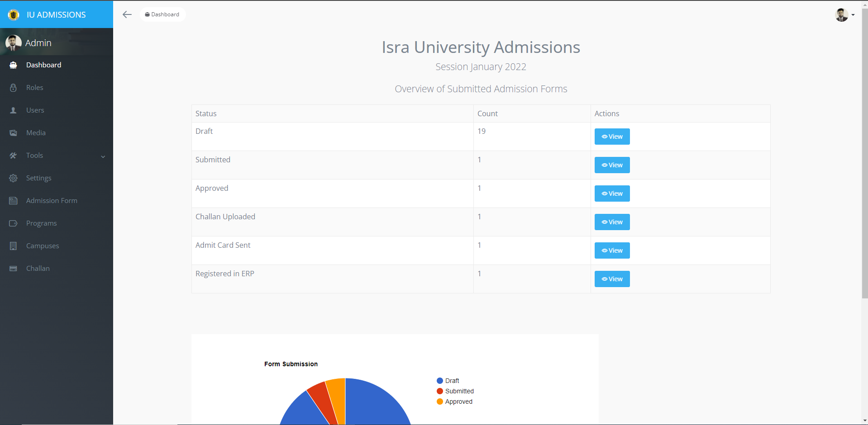
Task: View Admit Card Sent forms
Action: click(x=612, y=250)
